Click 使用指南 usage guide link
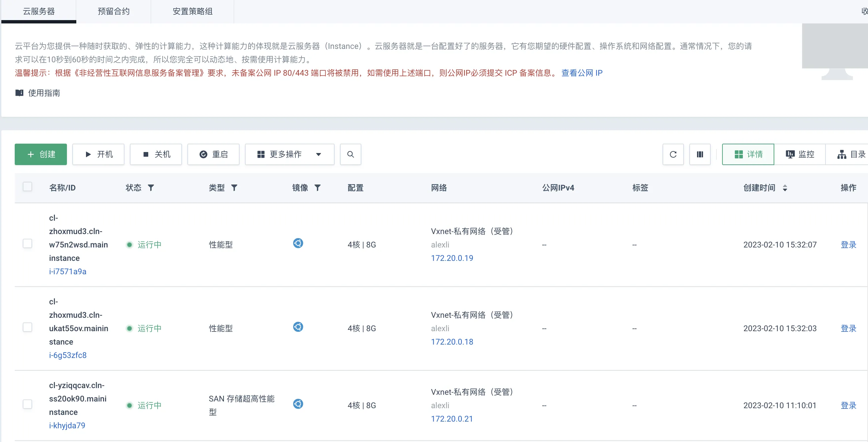The height and width of the screenshot is (442, 868). pyautogui.click(x=39, y=93)
